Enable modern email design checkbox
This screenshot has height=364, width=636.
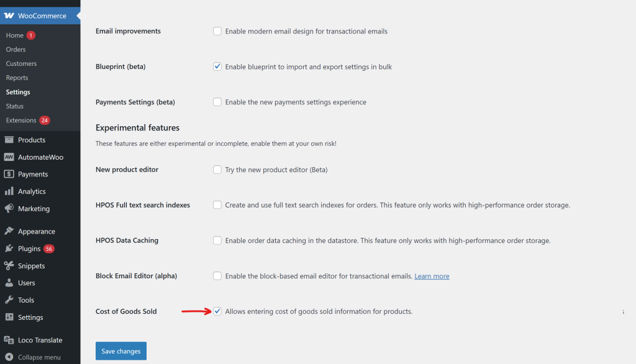click(217, 31)
